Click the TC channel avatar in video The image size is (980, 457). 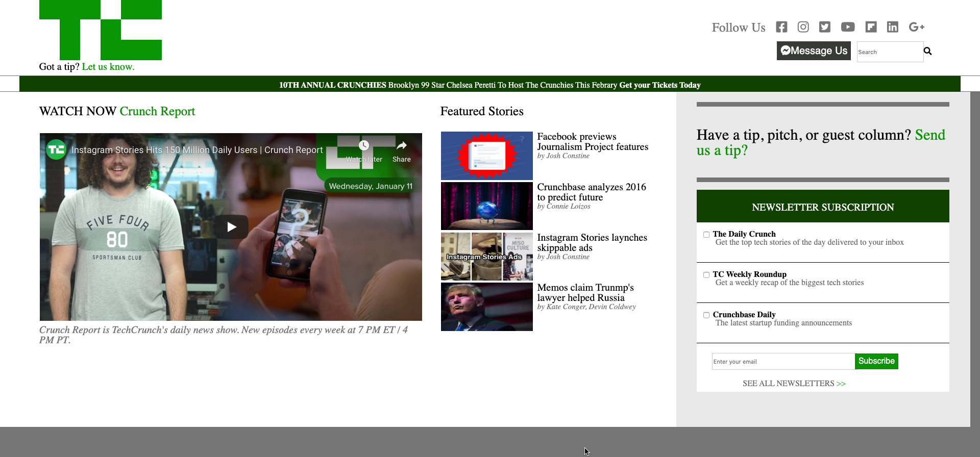pyautogui.click(x=56, y=149)
